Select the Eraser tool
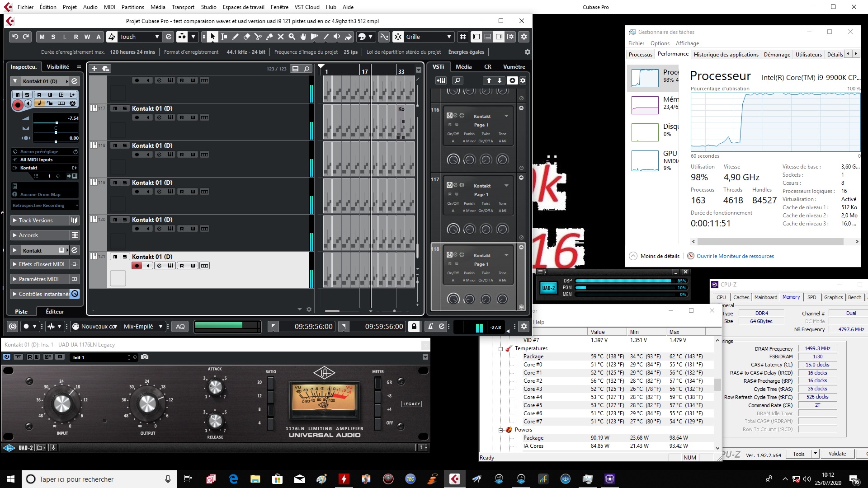Screen dimensions: 868x488 coord(247,37)
